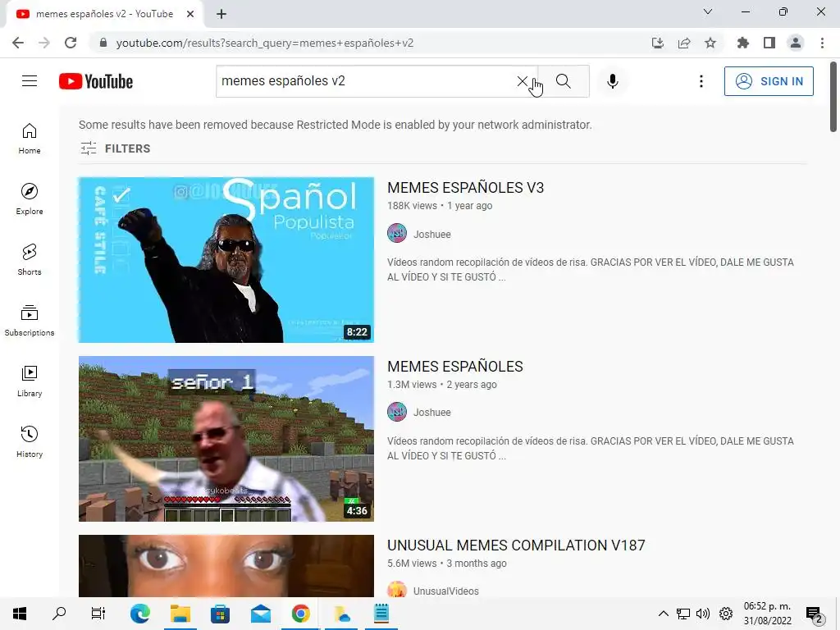Clear the search query with X
This screenshot has height=630, width=840.
coord(523,81)
